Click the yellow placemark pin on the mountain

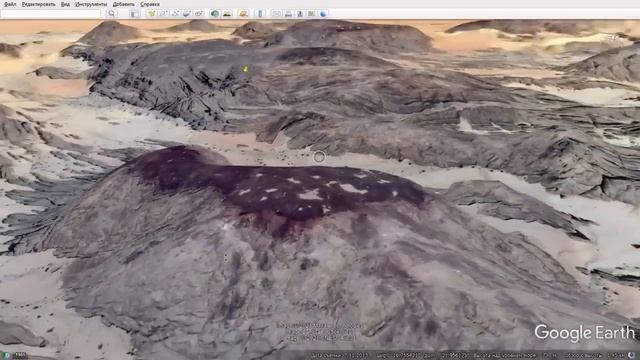click(245, 69)
